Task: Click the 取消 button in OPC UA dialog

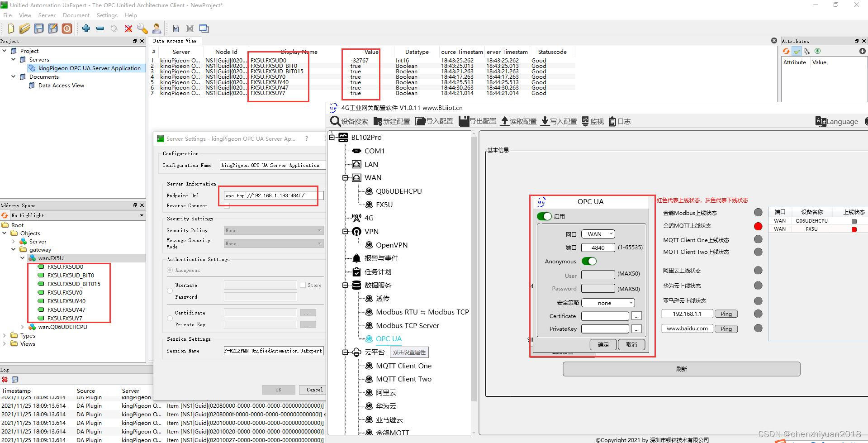Action: pos(631,344)
